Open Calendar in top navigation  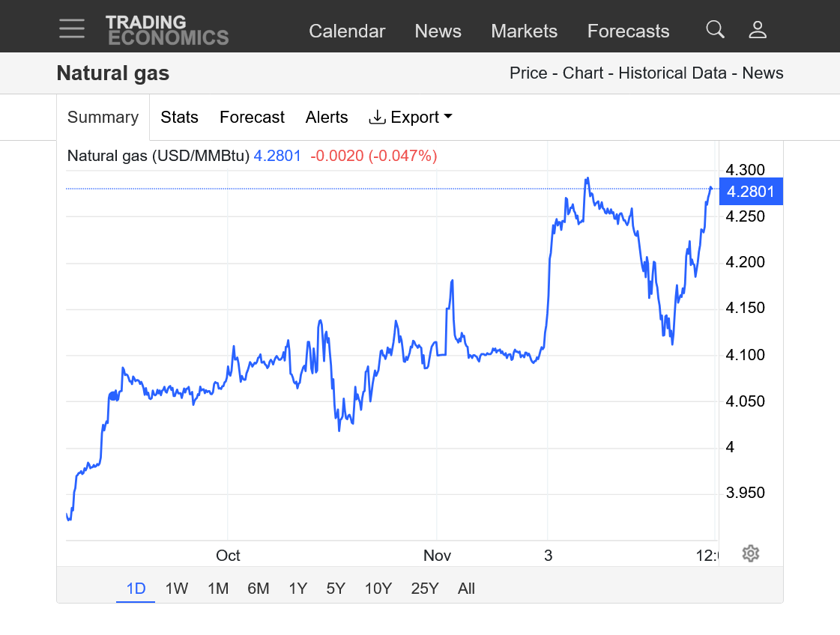click(347, 31)
